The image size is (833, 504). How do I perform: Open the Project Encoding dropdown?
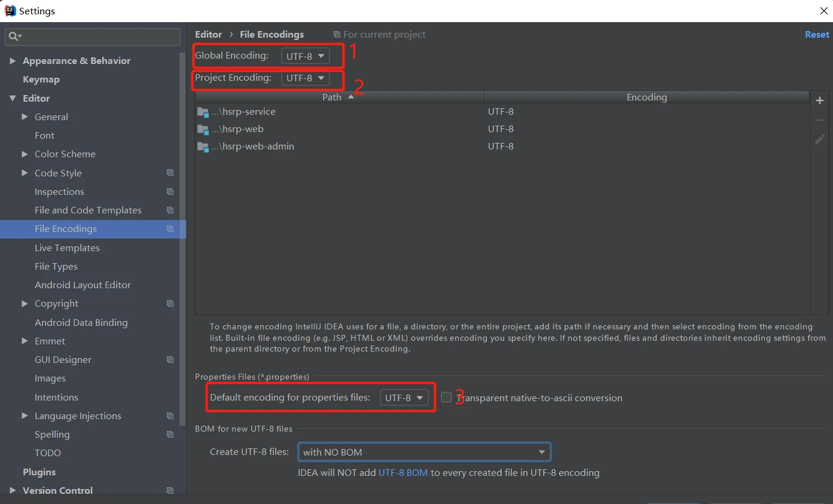pos(305,78)
